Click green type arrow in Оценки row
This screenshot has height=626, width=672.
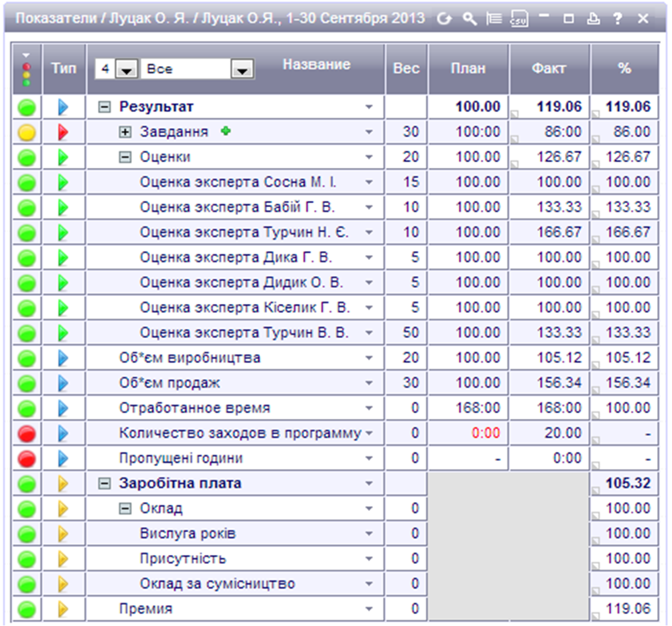(x=63, y=157)
